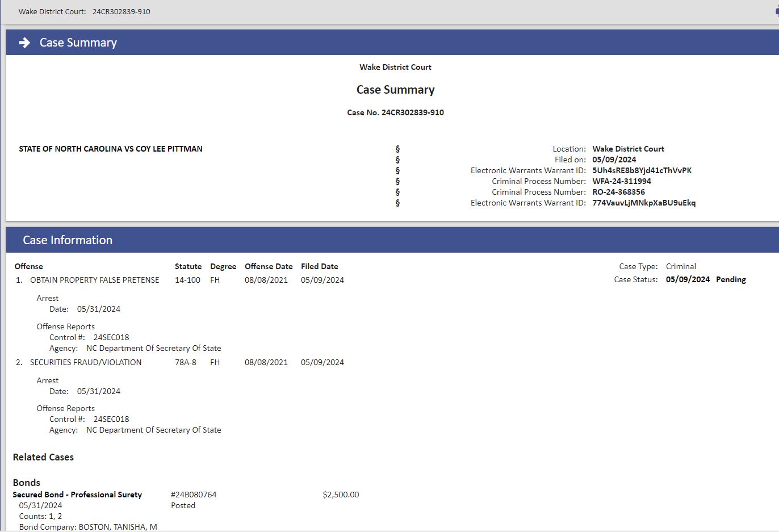The height and width of the screenshot is (532, 779).
Task: Click the arrow icon beside Case Summary
Action: [x=24, y=43]
